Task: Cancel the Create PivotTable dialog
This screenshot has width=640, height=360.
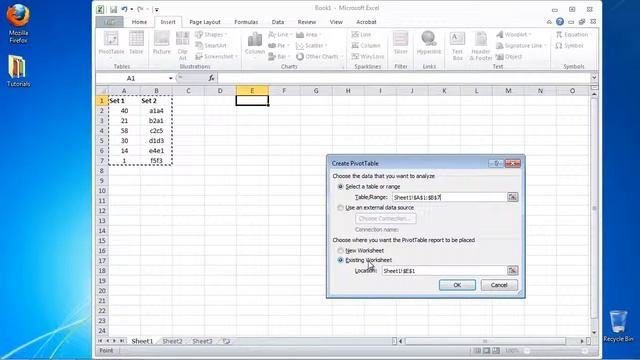Action: point(499,285)
